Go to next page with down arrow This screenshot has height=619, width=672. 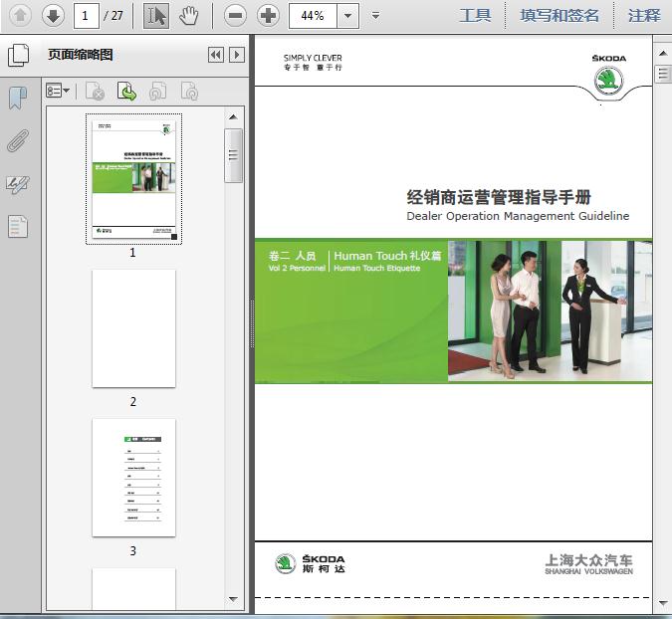[53, 16]
